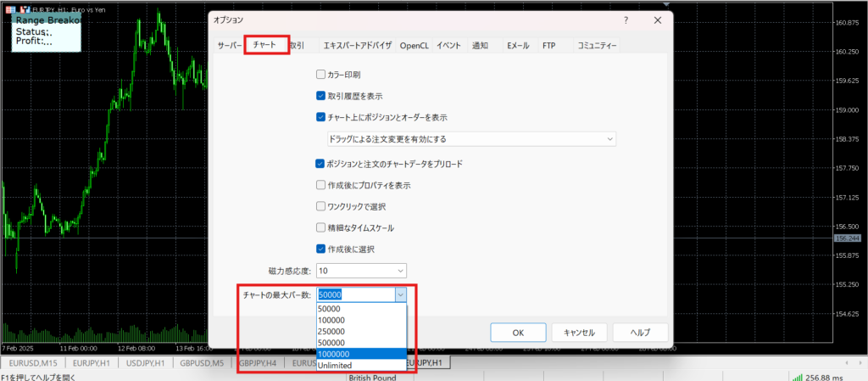The height and width of the screenshot is (381, 868).
Task: Toggle ワンクリックで選択 checkbox
Action: coord(320,206)
